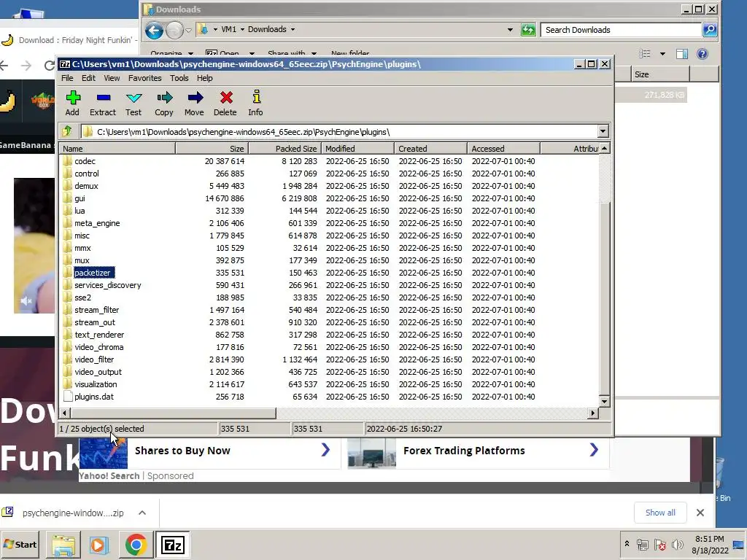Image resolution: width=747 pixels, height=560 pixels.
Task: Refresh the Downloads explorer address bar
Action: pos(528,30)
